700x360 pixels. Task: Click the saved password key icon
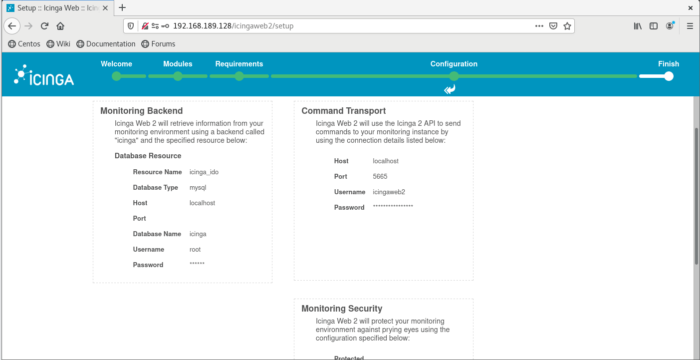165,26
